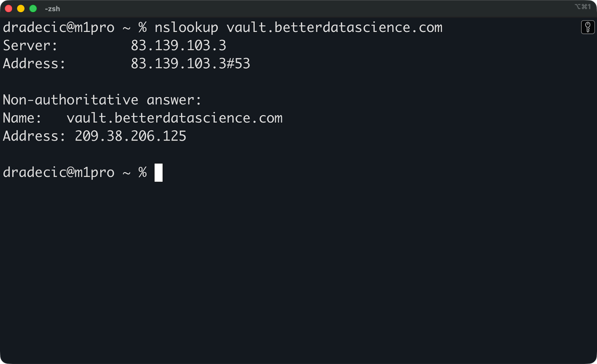Click the dradecic@m1pro prompt text

[x=58, y=172]
